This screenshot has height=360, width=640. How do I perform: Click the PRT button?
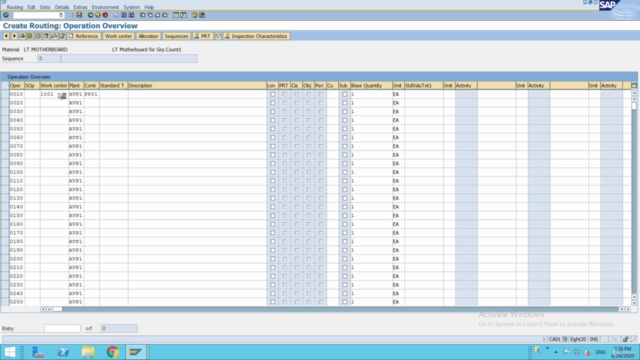(202, 36)
